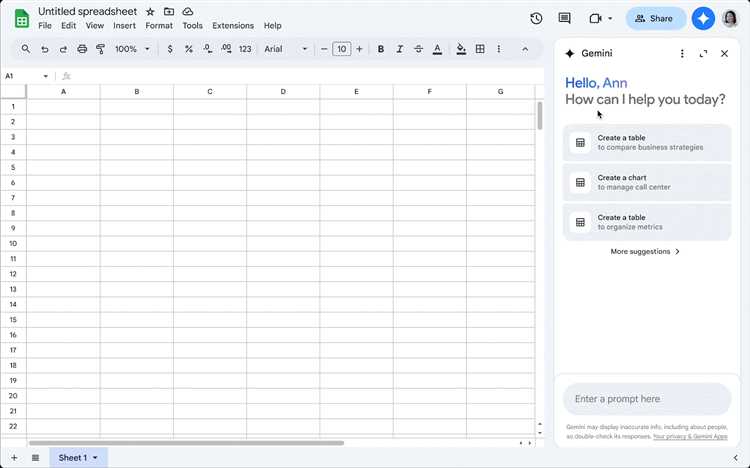This screenshot has width=750, height=468.
Task: Toggle italic formatting
Action: (x=400, y=49)
